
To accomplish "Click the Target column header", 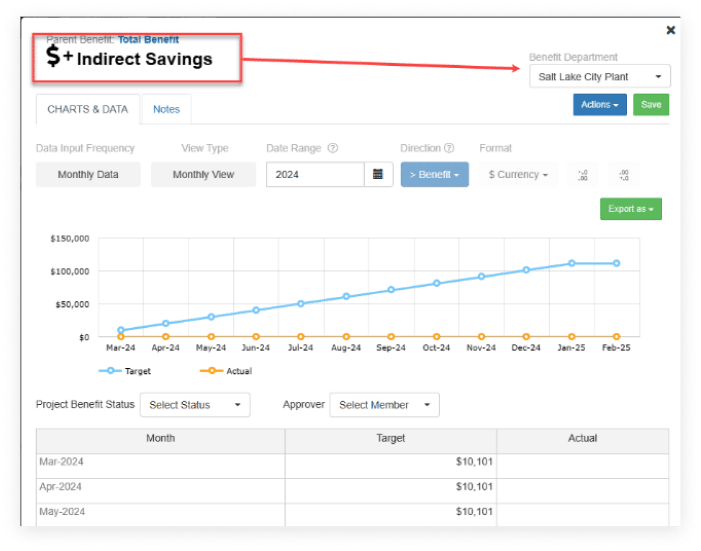I will tap(391, 441).
